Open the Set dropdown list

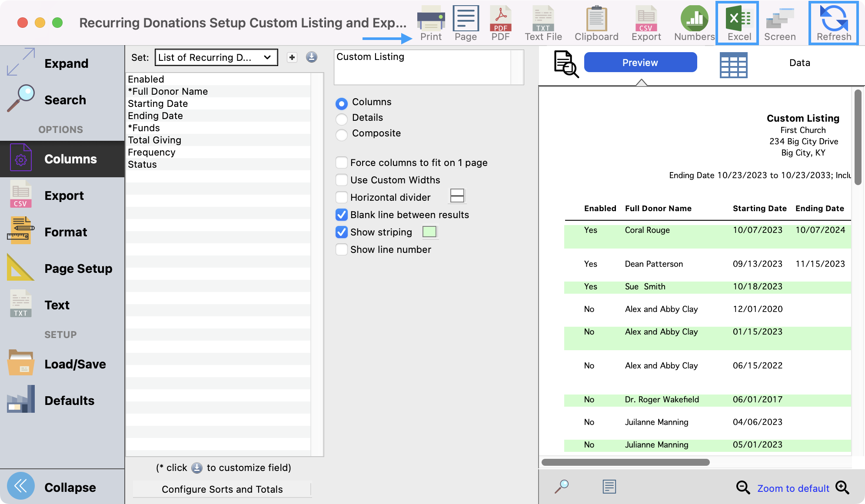(x=216, y=57)
